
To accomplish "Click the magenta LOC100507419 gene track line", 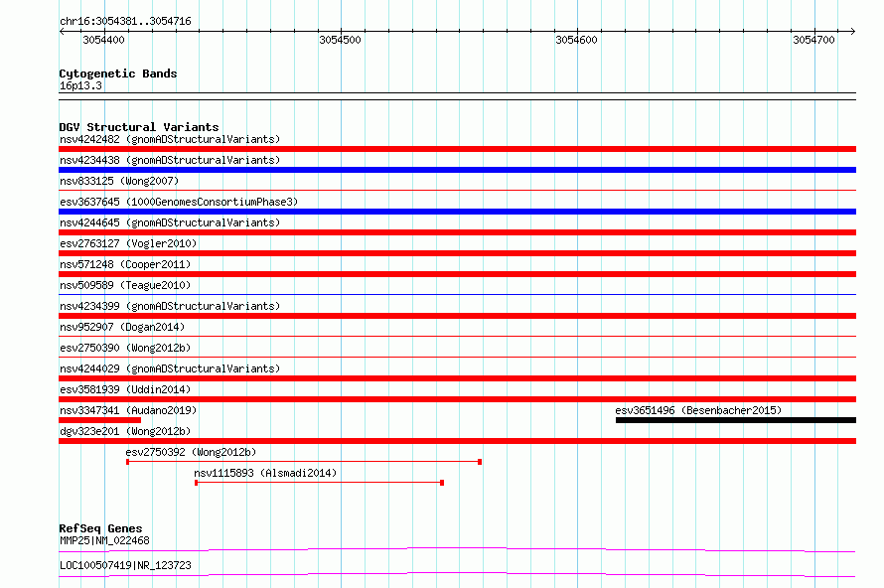I will pyautogui.click(x=457, y=574).
